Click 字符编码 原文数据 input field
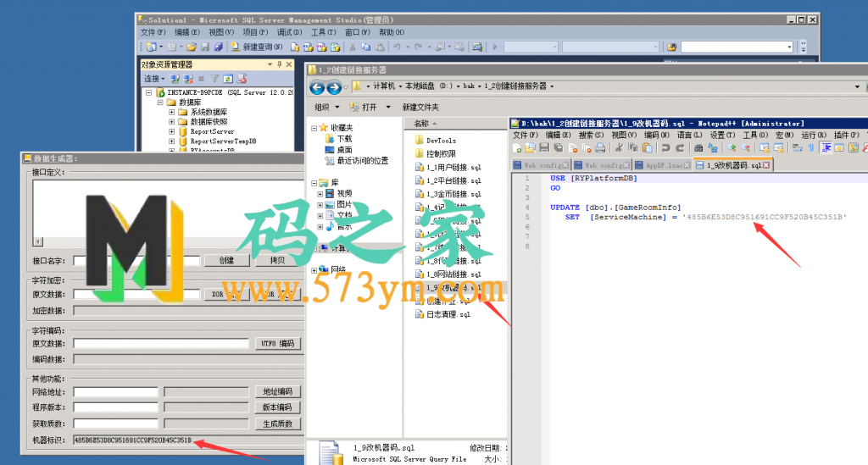This screenshot has height=465, width=868. 161,343
